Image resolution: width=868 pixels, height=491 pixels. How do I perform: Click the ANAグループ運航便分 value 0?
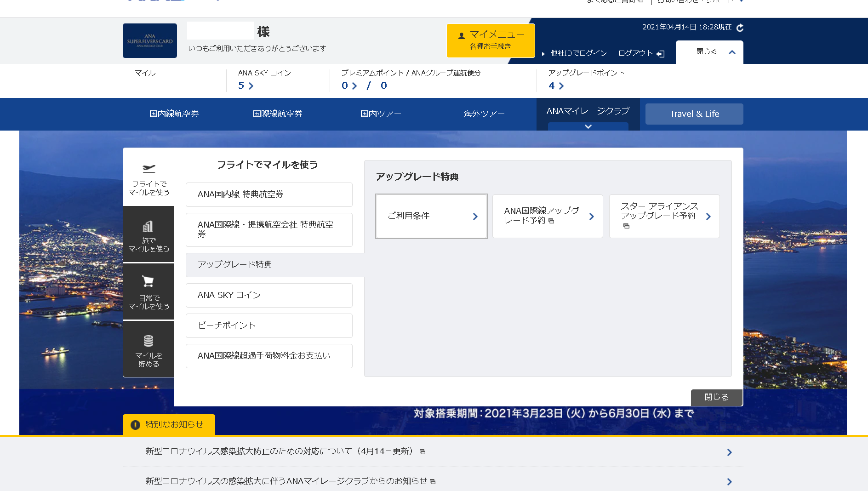coord(384,86)
